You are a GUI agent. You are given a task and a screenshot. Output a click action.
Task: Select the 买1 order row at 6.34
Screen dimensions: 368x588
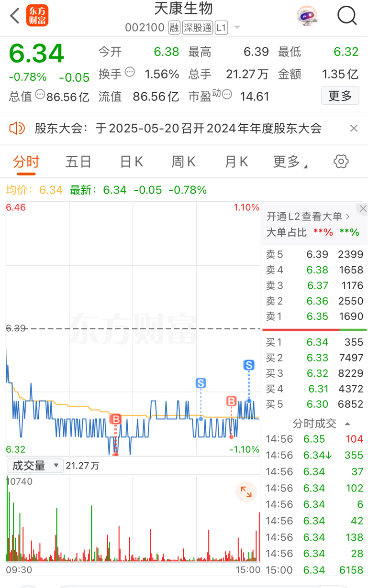(x=314, y=342)
